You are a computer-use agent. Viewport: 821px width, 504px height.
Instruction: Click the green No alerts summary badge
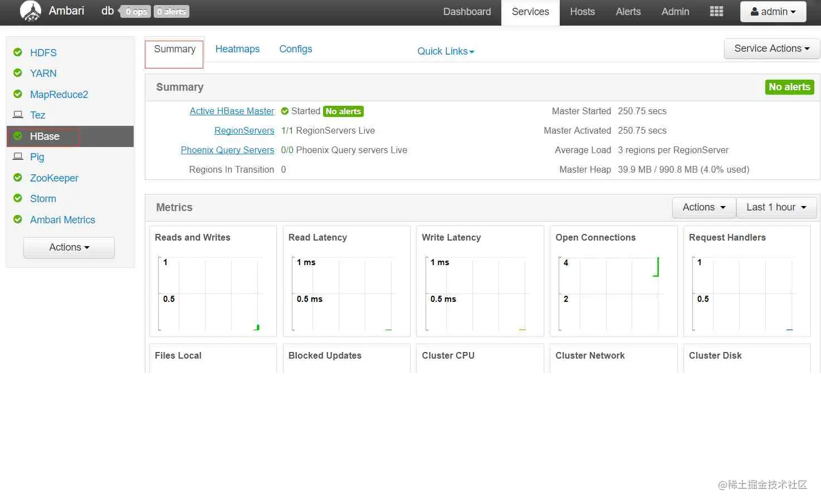[789, 87]
